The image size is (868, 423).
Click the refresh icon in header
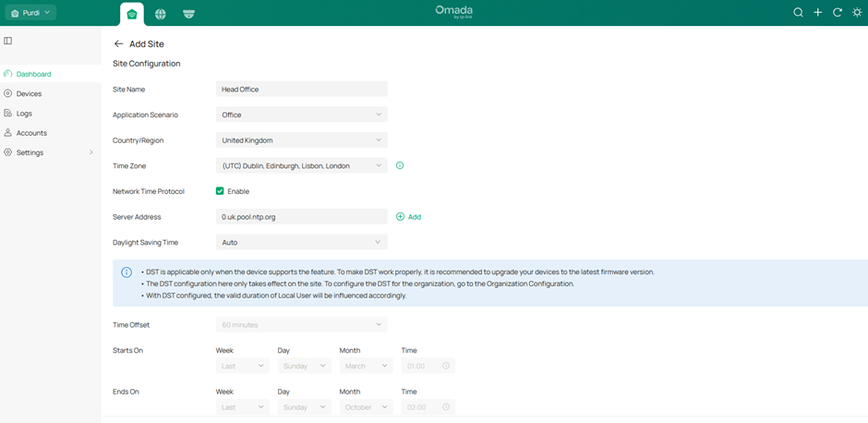838,13
